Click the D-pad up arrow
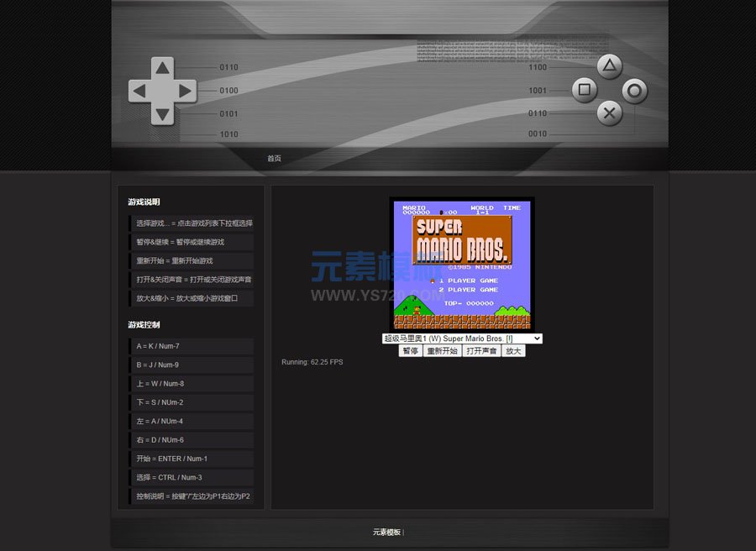The height and width of the screenshot is (551, 756). click(x=162, y=67)
